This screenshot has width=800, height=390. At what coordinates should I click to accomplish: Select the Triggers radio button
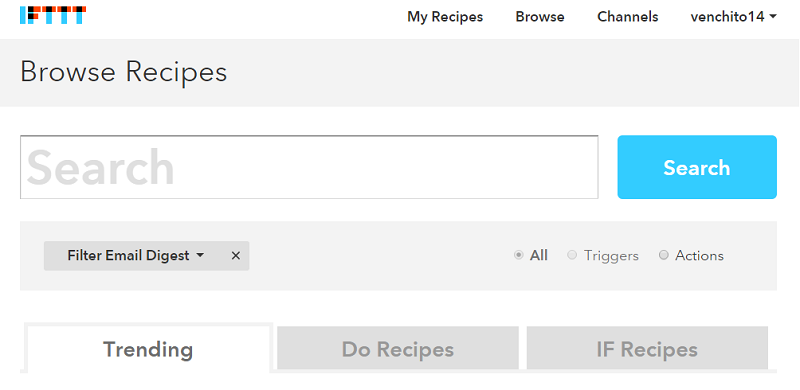coord(572,255)
